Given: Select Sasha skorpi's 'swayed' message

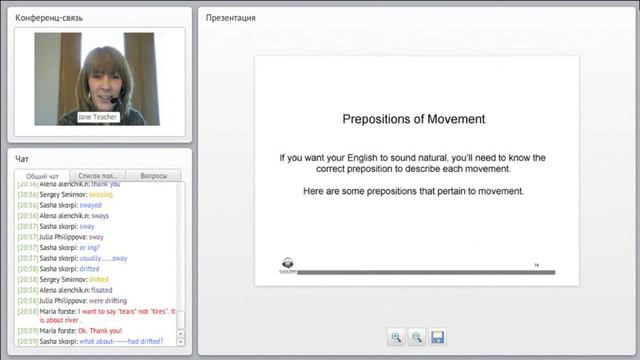Looking at the screenshot, I should 60,205.
